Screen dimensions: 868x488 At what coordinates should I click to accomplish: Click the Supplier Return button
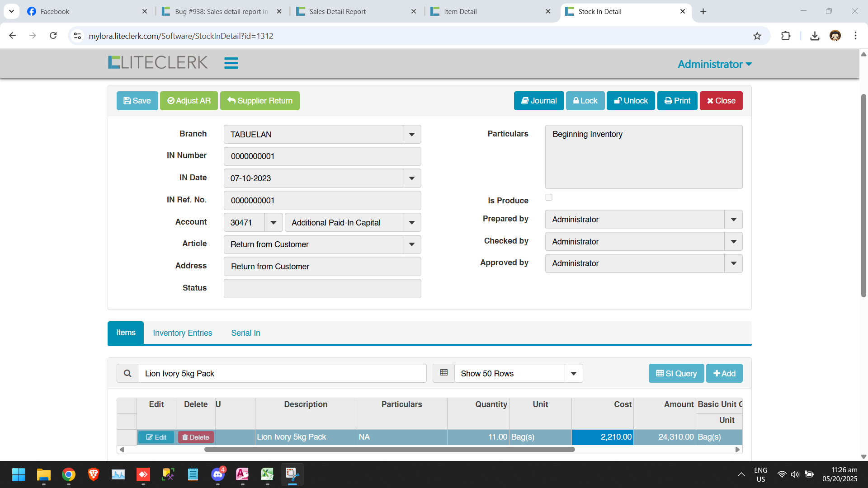point(260,101)
